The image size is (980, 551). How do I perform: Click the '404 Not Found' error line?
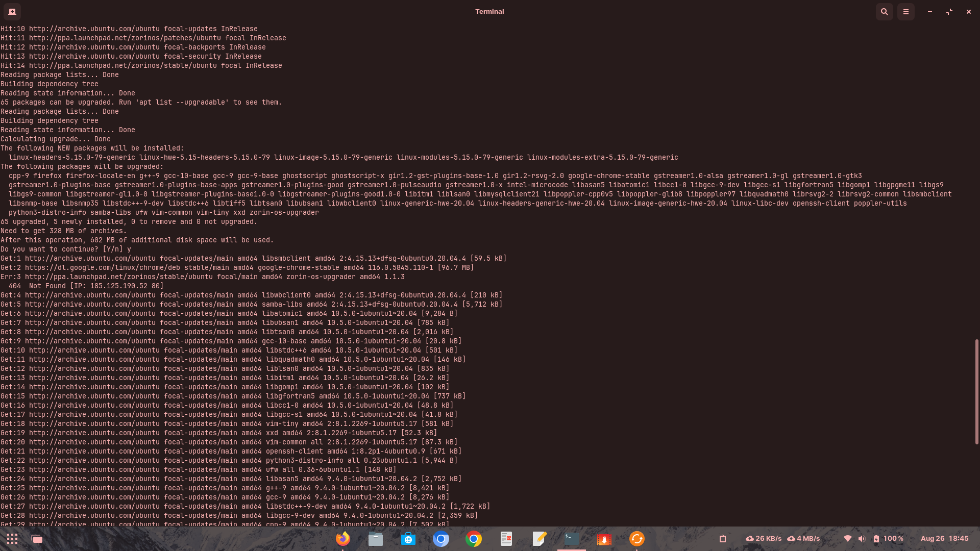[86, 286]
